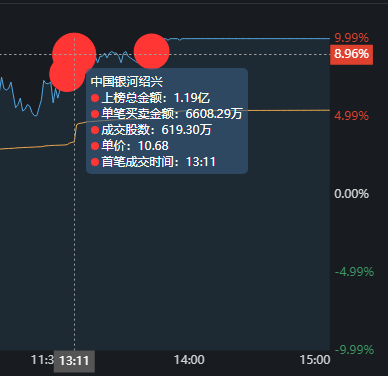This screenshot has height=376, width=388.
Task: Click red bullet beside 成交股数
Action: point(95,130)
